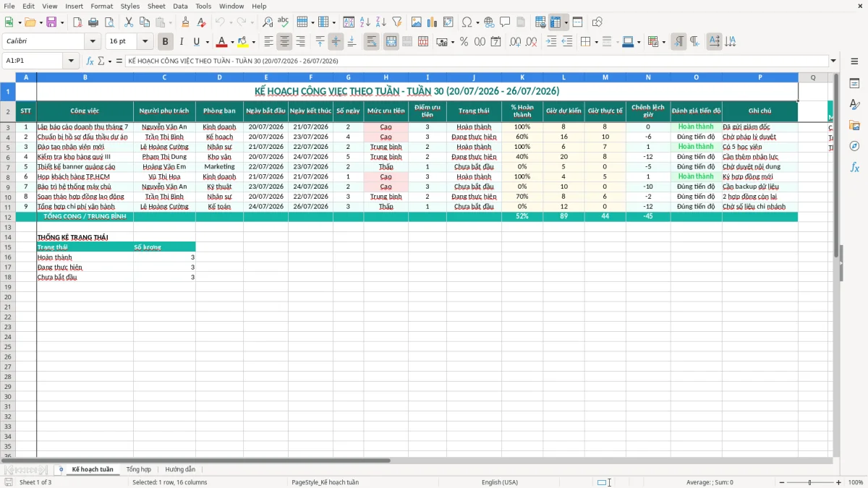Switch to the Hướng dẫn sheet tab
The height and width of the screenshot is (488, 868).
pos(180,469)
